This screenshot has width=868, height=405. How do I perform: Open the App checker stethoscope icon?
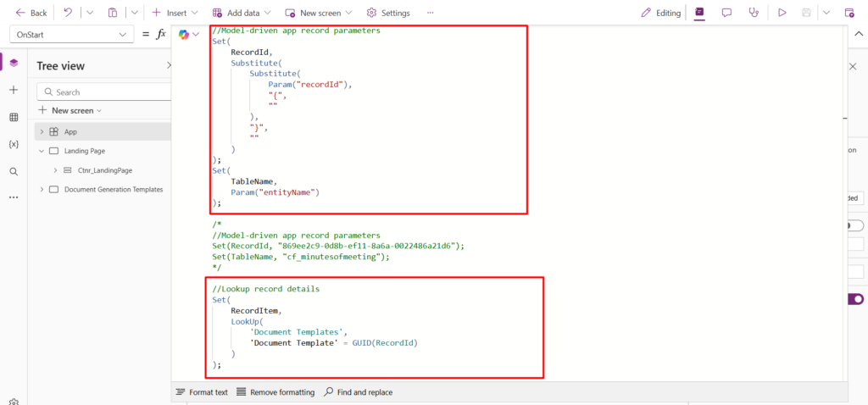(x=754, y=13)
